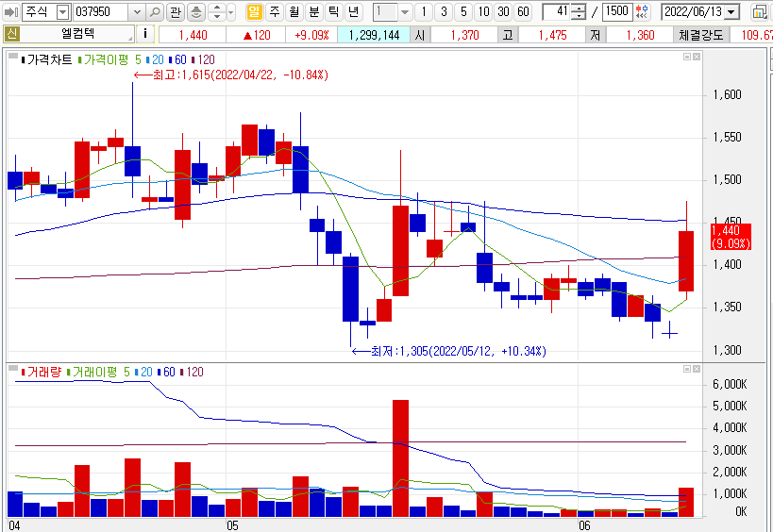
Task: Close the volume chart pane with X icon
Action: [x=697, y=369]
